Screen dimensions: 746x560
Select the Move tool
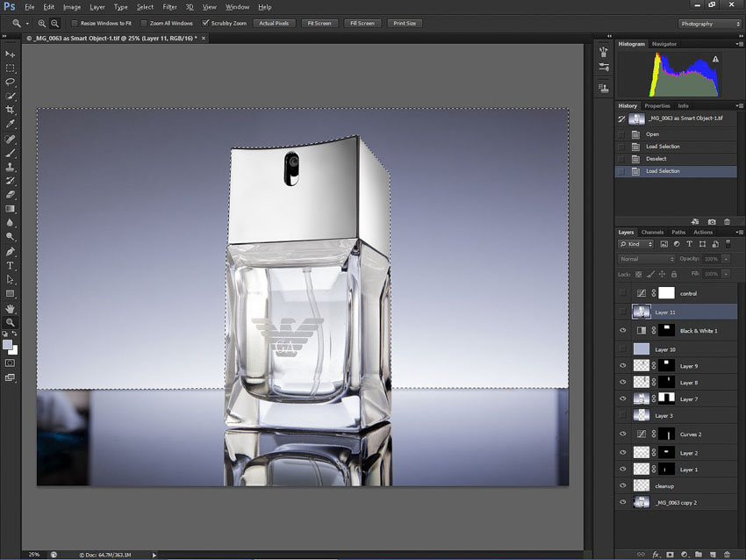(x=10, y=54)
